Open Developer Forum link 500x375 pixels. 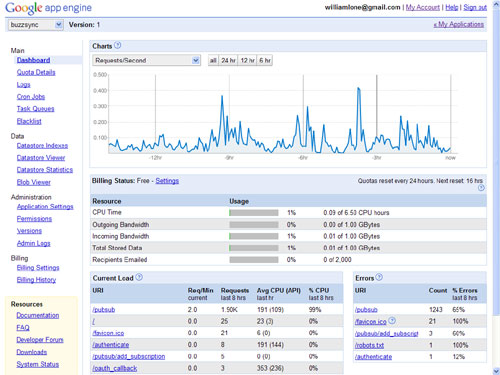coord(40,340)
